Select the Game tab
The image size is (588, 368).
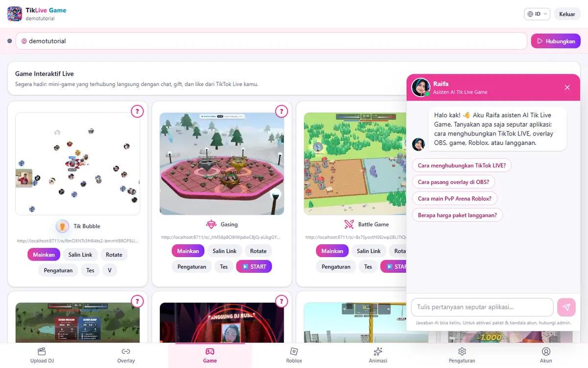[x=210, y=356]
